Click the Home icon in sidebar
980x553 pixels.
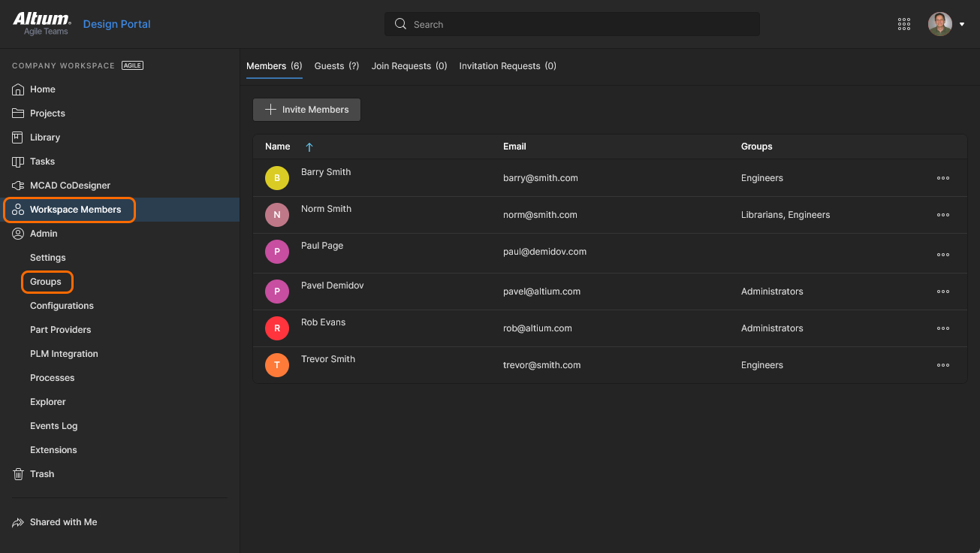(x=19, y=89)
